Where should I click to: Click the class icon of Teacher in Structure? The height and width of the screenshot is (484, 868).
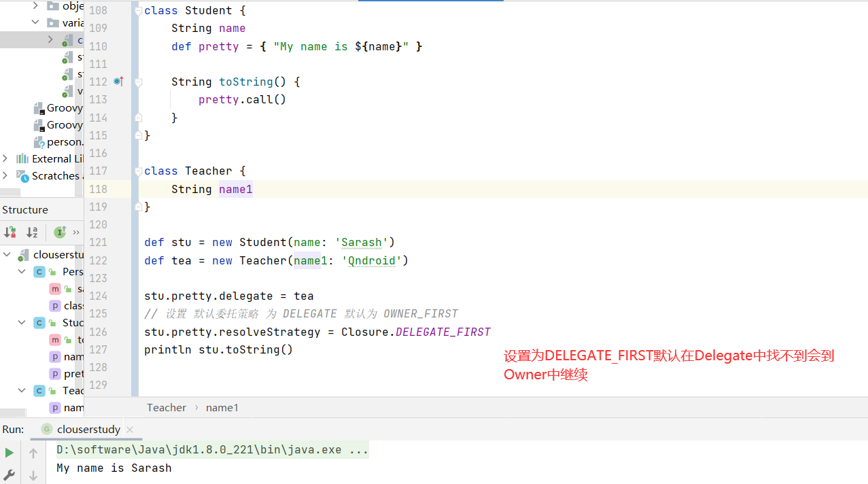[x=39, y=391]
